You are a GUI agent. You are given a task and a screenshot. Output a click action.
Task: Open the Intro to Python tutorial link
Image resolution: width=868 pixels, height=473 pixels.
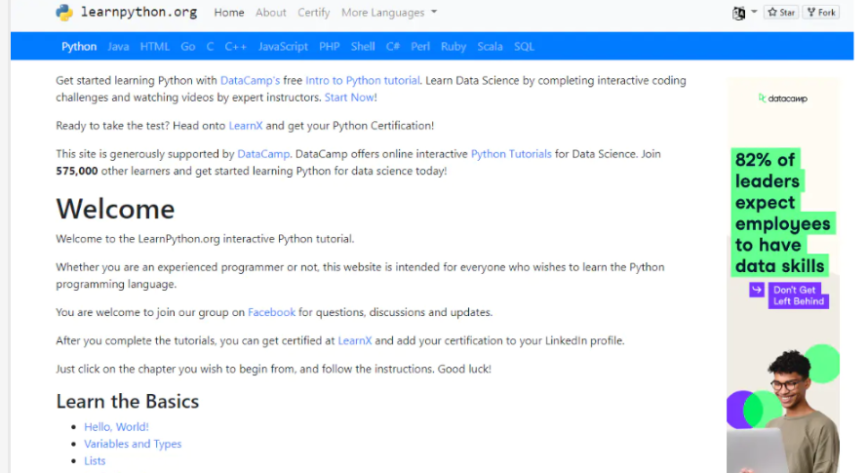point(363,80)
